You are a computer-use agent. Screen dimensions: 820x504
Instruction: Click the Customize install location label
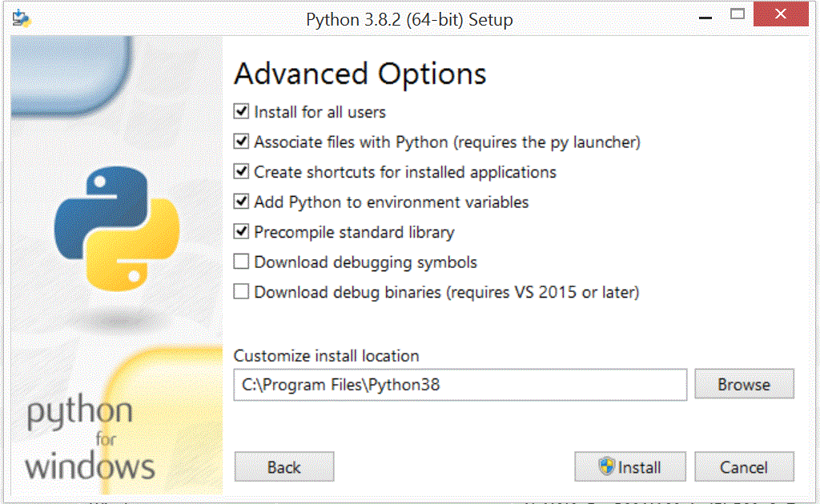[327, 356]
